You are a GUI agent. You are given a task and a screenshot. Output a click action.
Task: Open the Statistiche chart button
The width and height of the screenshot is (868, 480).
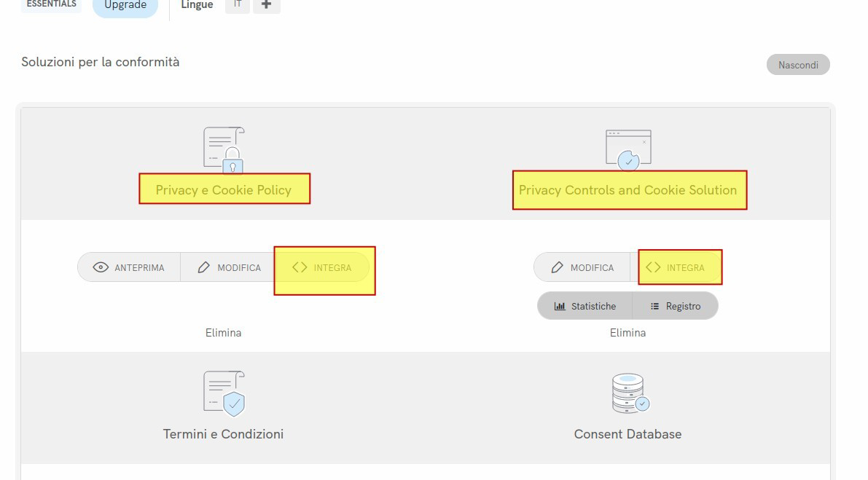point(585,306)
